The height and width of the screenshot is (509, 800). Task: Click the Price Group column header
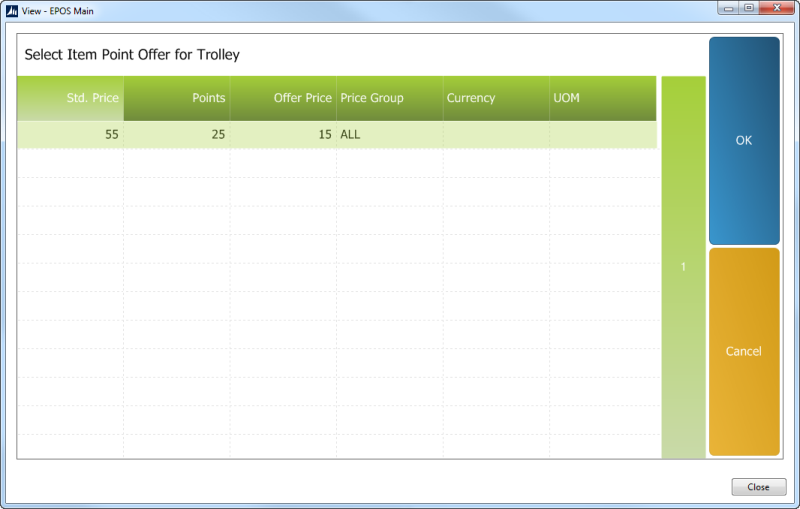[x=390, y=98]
